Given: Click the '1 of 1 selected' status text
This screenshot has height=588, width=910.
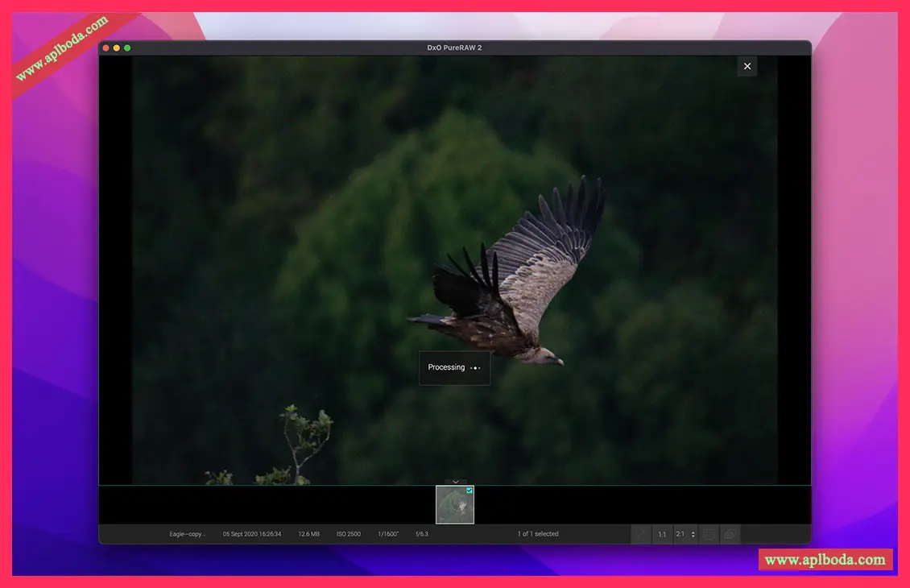Looking at the screenshot, I should point(537,534).
